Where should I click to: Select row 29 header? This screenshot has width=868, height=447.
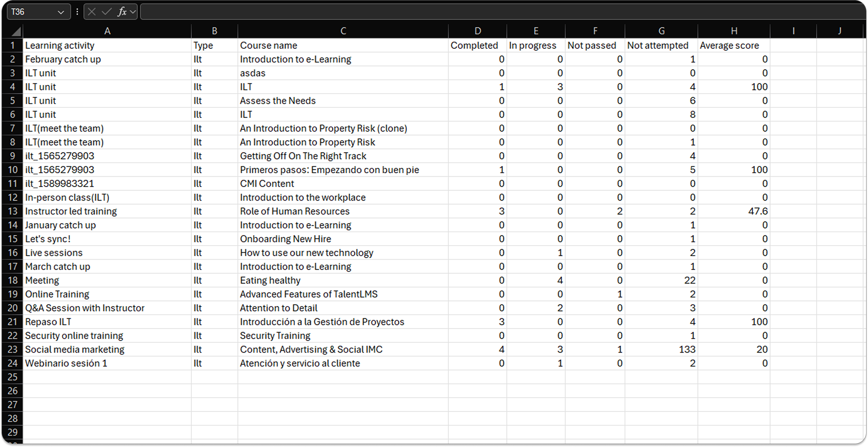pyautogui.click(x=13, y=432)
